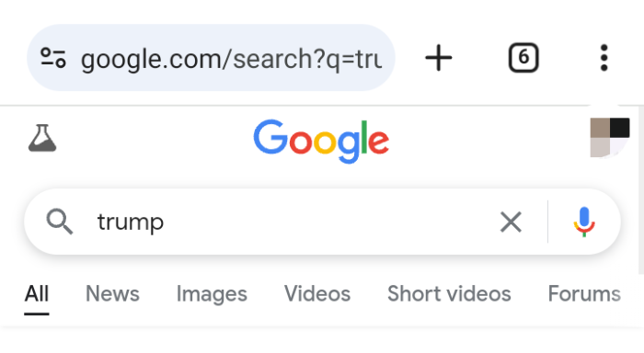644x353 pixels.
Task: Open site information icon in address bar
Action: coord(53,58)
